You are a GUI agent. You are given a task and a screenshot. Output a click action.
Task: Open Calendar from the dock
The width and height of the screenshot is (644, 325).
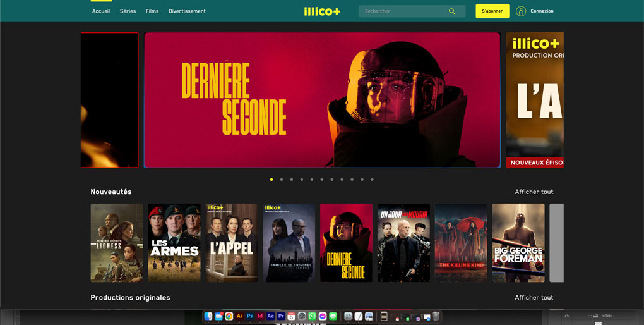(x=292, y=316)
